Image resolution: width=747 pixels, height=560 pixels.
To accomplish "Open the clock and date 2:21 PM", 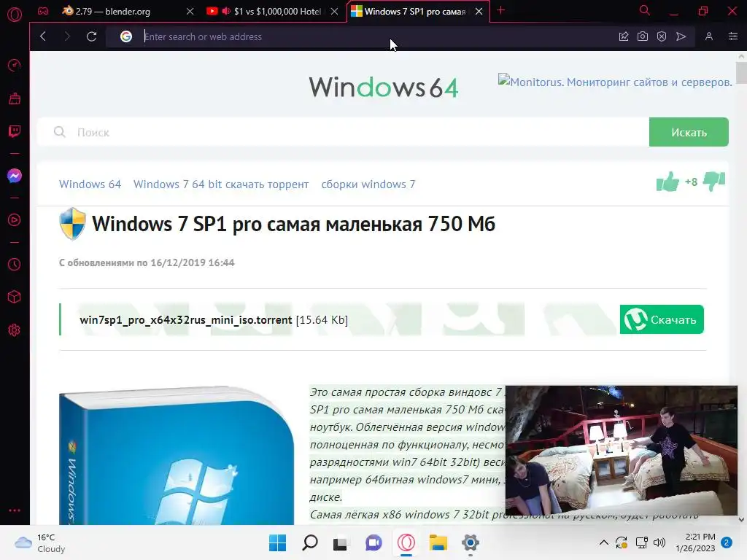I will [695, 542].
